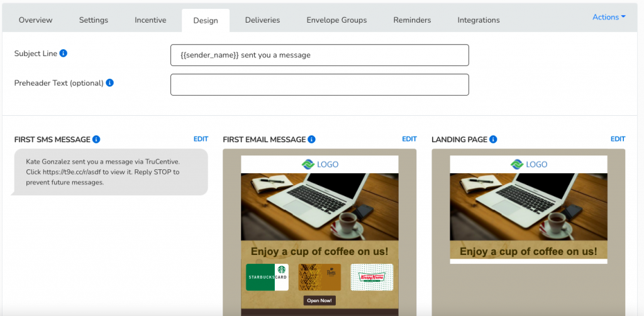Screen dimensions: 644x316
Task: Edit the First Email Message
Action: [x=409, y=139]
